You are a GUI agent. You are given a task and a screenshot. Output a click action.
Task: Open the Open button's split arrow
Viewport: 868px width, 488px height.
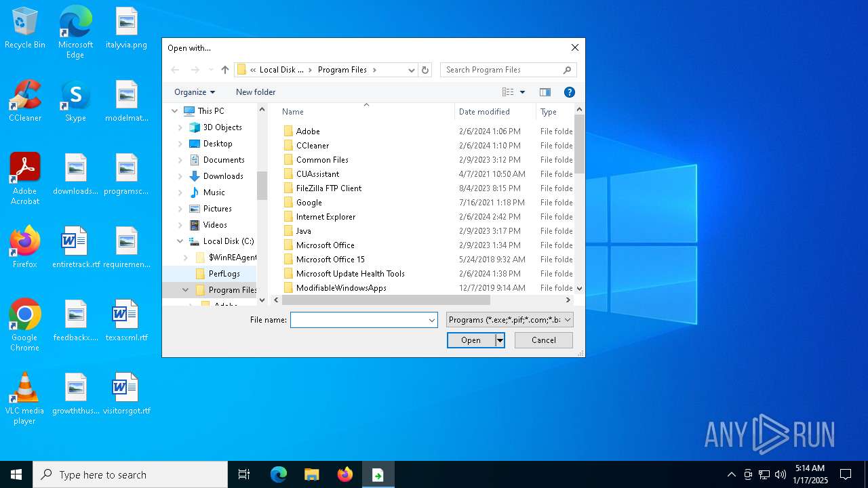[500, 340]
